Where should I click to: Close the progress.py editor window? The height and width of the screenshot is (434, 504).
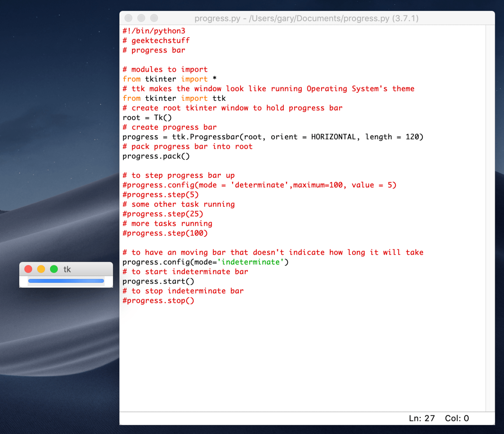(128, 18)
